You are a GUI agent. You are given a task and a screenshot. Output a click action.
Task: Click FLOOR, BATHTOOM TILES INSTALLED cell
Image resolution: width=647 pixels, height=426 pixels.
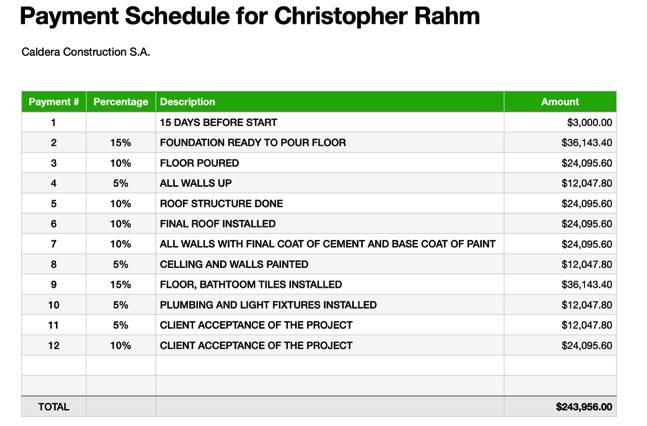(329, 284)
